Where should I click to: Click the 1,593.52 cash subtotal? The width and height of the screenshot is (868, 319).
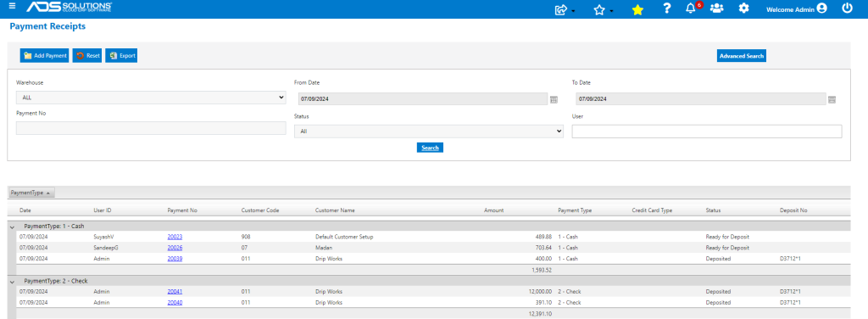tap(542, 271)
